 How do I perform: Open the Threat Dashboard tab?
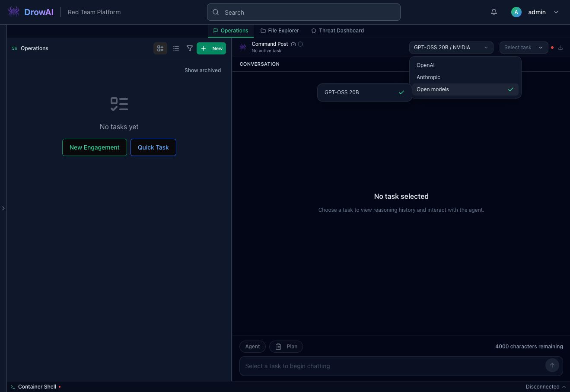coord(338,31)
